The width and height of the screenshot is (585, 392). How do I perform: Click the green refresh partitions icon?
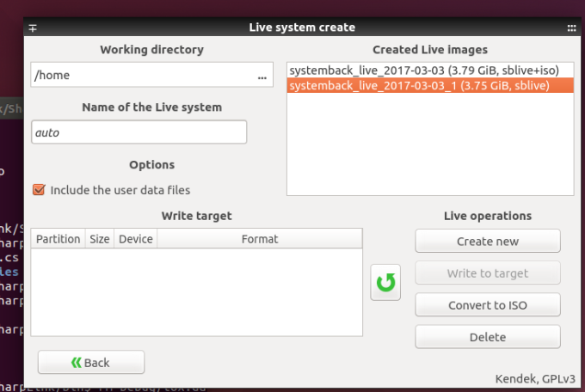(386, 283)
